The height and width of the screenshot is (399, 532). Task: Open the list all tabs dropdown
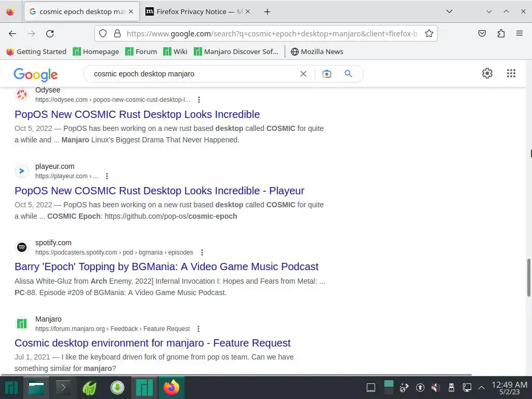click(x=449, y=11)
